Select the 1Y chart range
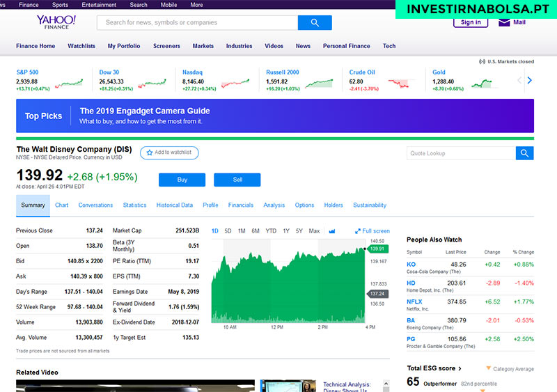557x392 pixels. [x=286, y=231]
